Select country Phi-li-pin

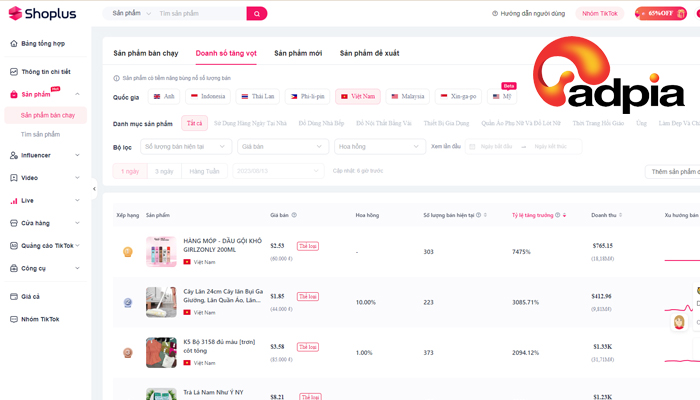click(x=308, y=96)
